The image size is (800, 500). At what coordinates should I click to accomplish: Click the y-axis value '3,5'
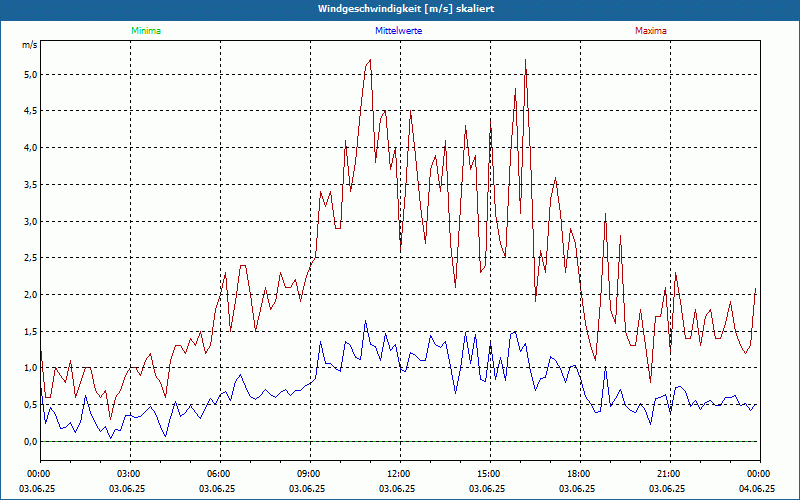(31, 184)
